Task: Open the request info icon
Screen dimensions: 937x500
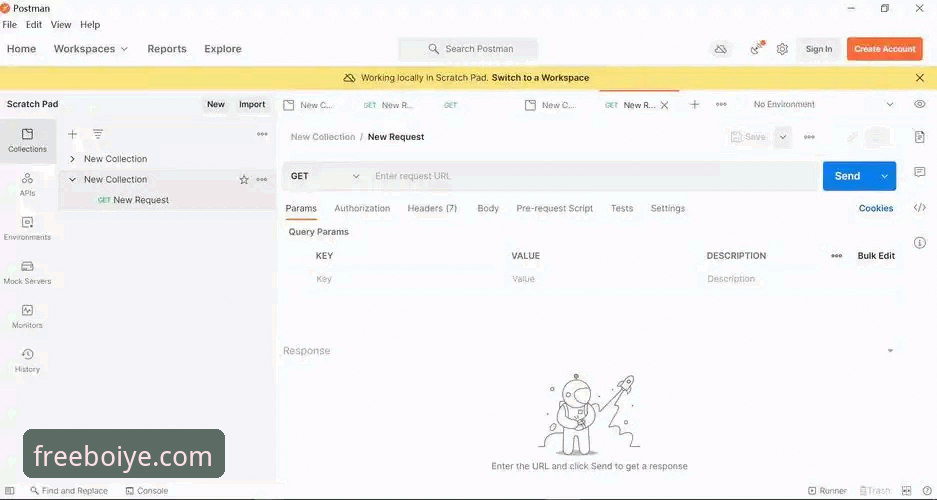Action: (920, 243)
